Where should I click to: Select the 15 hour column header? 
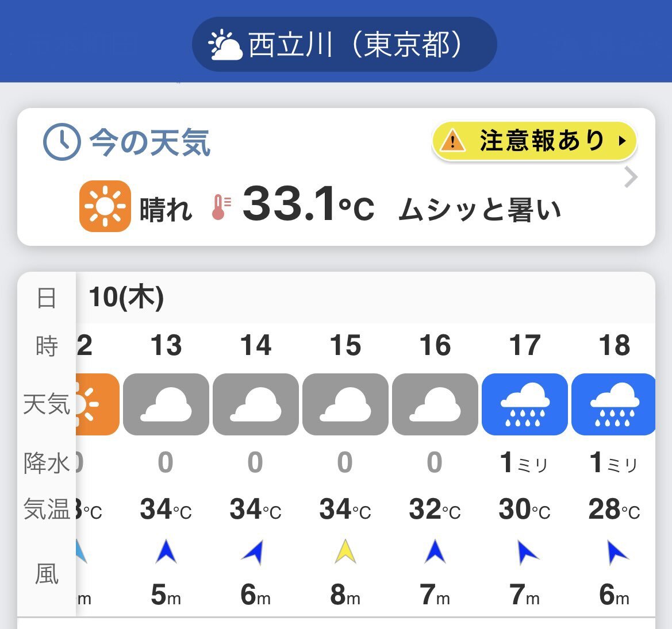(345, 345)
